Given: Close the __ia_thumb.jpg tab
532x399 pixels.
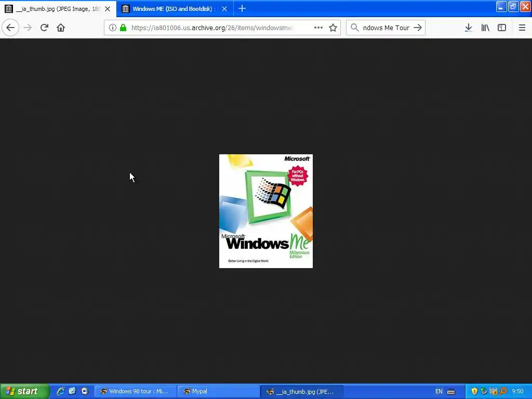Looking at the screenshot, I should [x=108, y=9].
